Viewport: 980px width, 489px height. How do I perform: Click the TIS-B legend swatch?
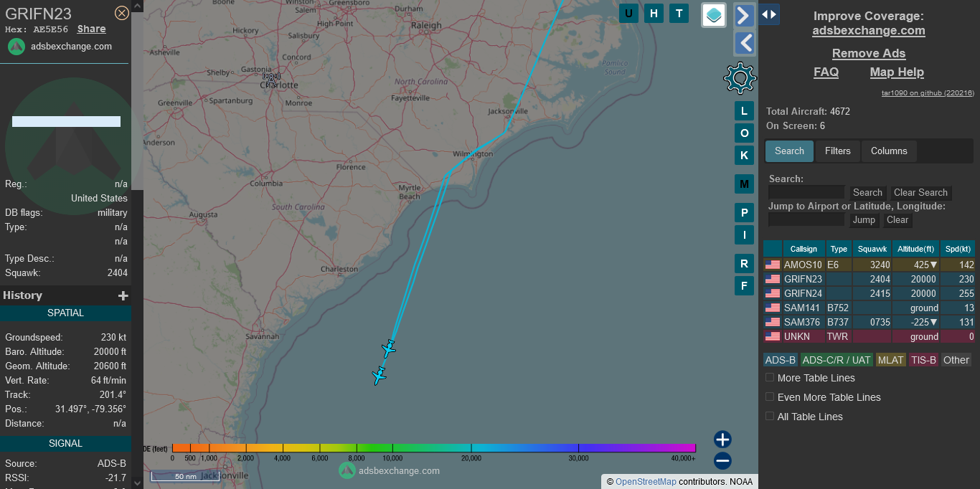click(x=924, y=360)
